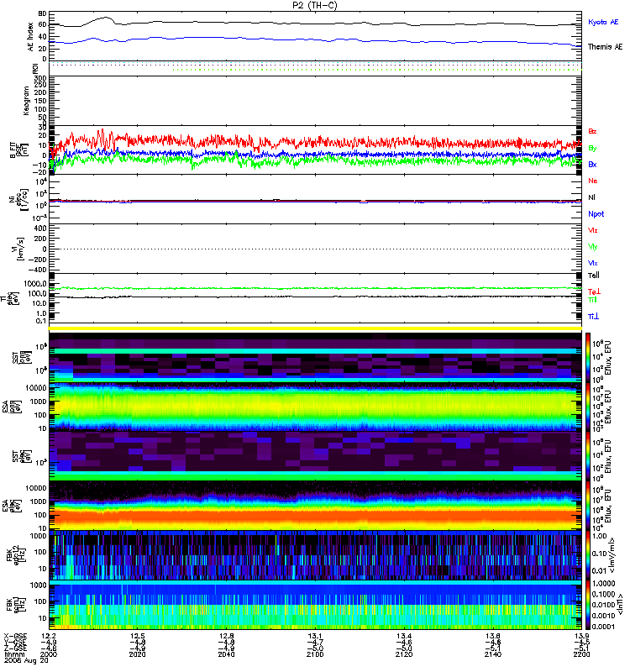The image size is (630, 672).
Task: Click the '2008 Aug 20' date label
Action: (x=26, y=661)
